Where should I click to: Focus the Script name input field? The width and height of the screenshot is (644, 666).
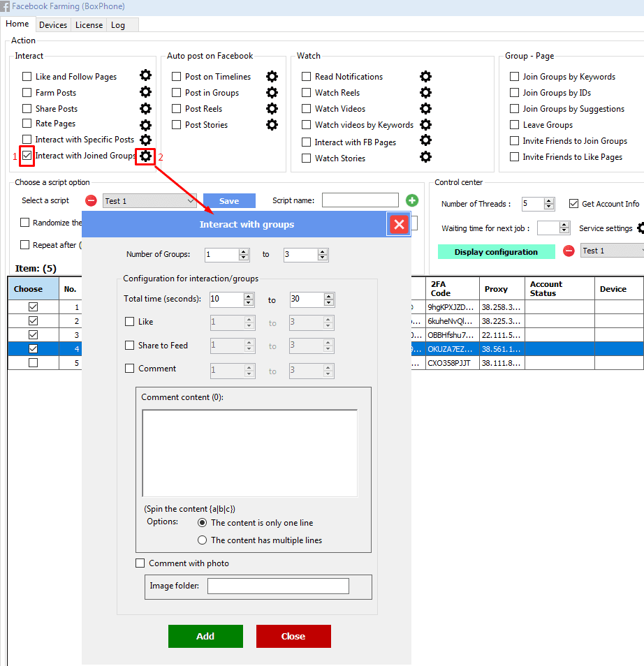coord(360,200)
